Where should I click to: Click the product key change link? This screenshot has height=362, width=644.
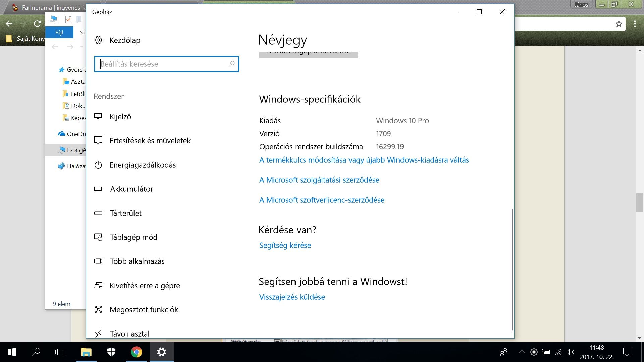coord(364,160)
